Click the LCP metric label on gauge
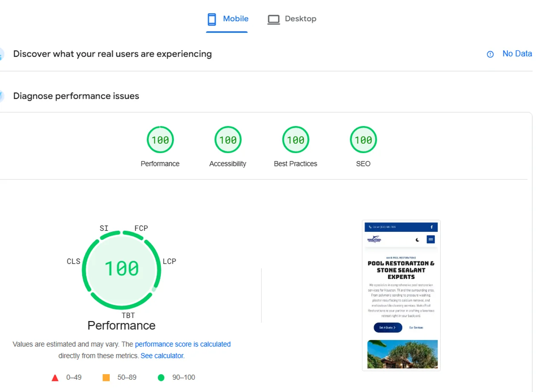The width and height of the screenshot is (536, 392). pos(169,261)
